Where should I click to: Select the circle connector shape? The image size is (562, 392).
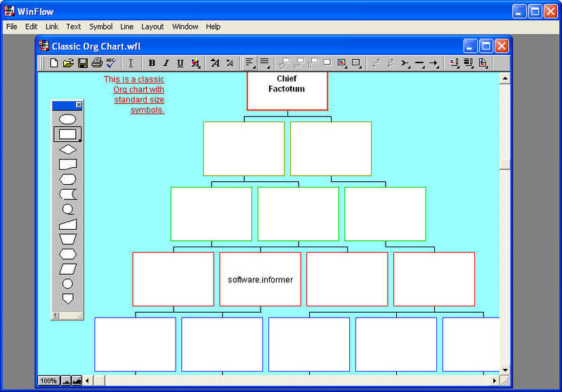67,284
